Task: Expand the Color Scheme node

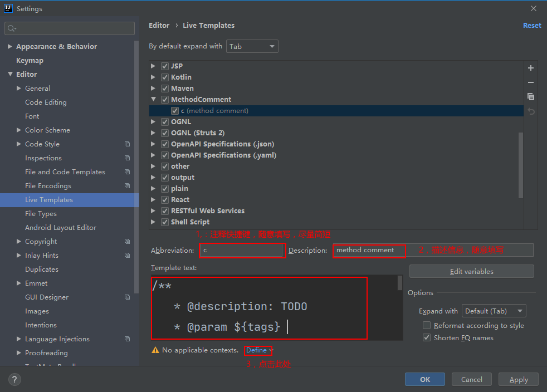Action: 19,130
